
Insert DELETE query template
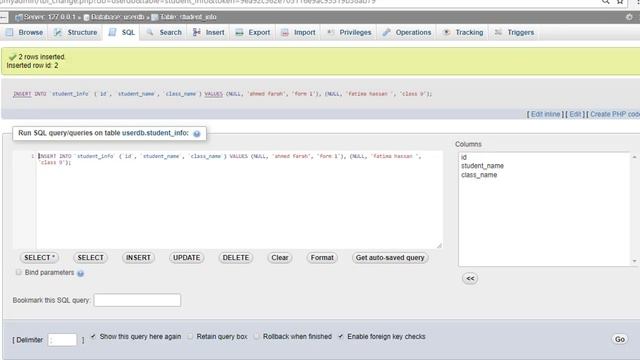[236, 258]
